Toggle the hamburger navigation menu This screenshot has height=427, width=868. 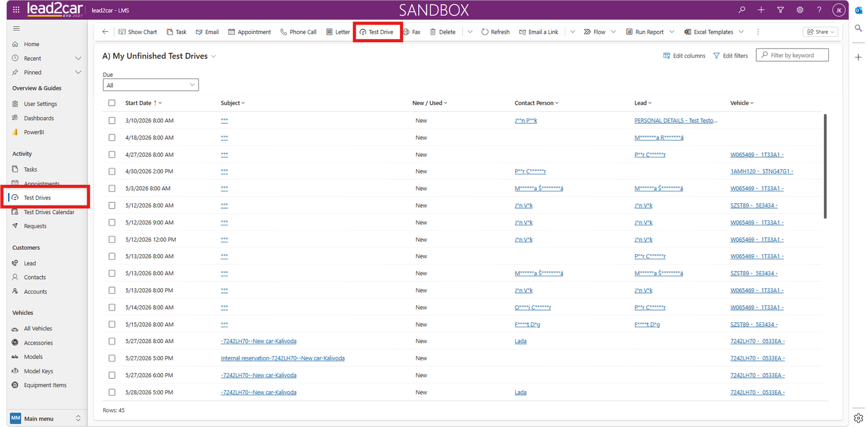16,28
